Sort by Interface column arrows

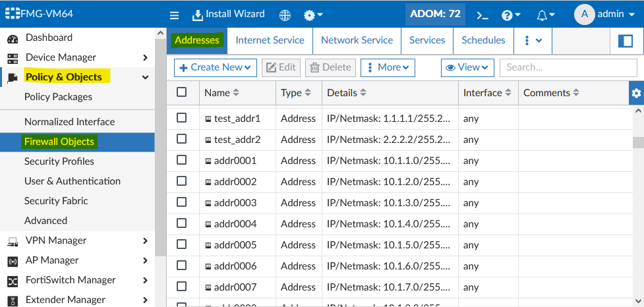tap(508, 93)
